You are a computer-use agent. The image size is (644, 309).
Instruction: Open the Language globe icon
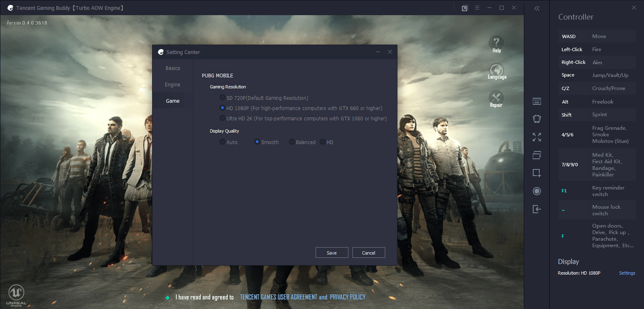coord(496,71)
